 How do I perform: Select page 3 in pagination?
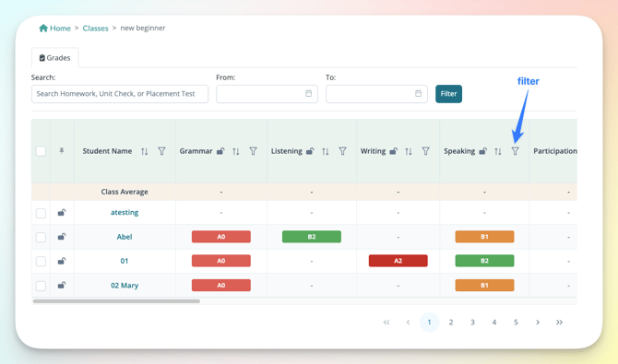tap(472, 323)
